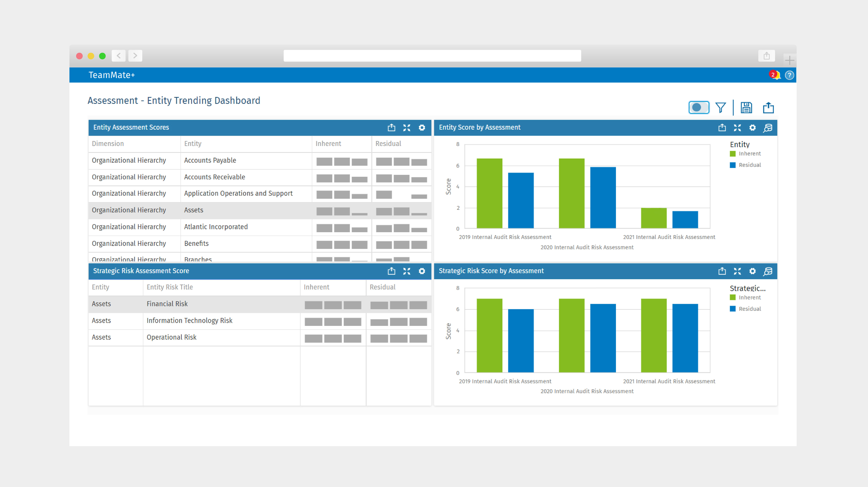The image size is (868, 487).
Task: Open notifications bell with red badge
Action: click(775, 75)
